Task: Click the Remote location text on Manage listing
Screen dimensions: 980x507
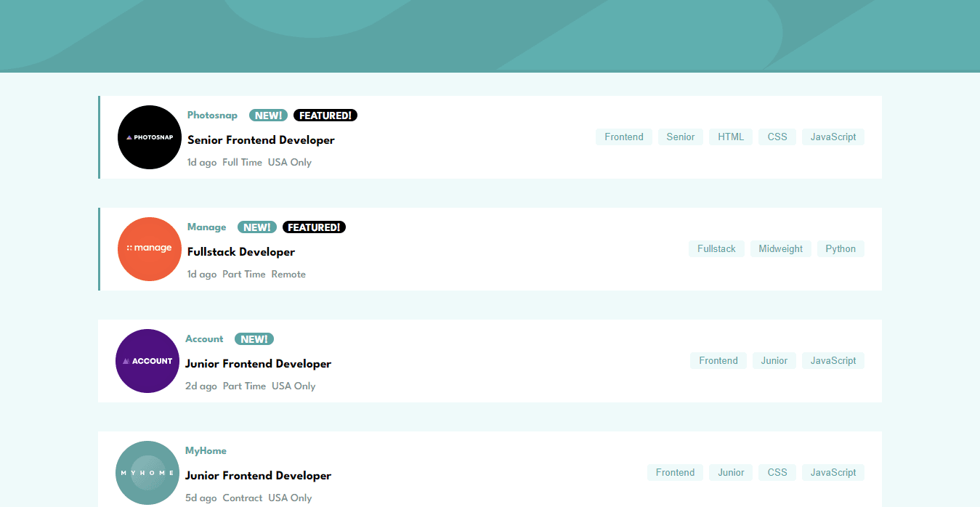Action: [x=288, y=274]
